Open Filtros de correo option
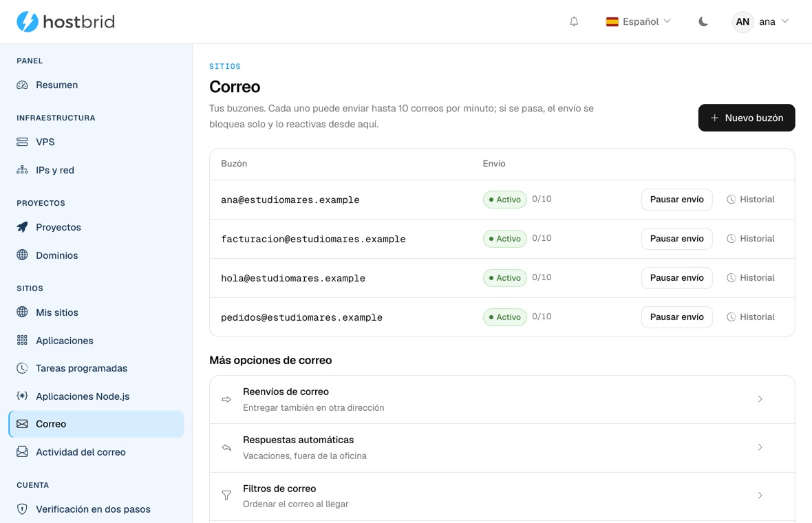The image size is (812, 523). point(502,496)
